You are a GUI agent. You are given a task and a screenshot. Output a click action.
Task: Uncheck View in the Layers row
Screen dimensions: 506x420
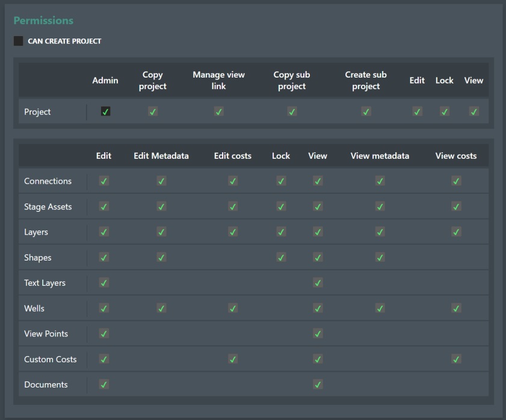click(x=318, y=232)
